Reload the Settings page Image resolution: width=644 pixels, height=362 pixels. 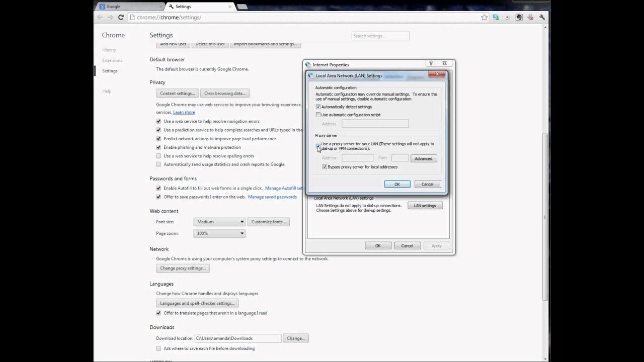[x=121, y=17]
